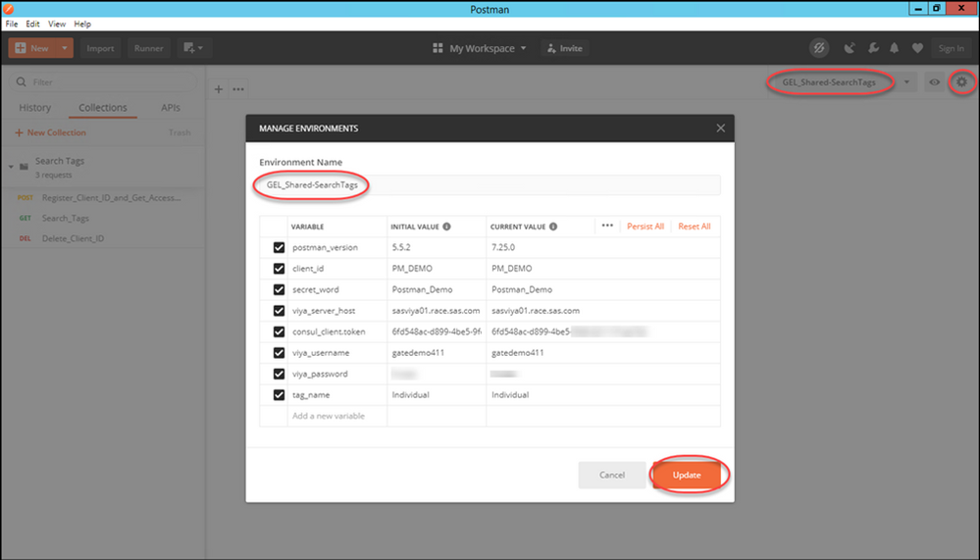Uncheck the viya_password variable checkbox
Screen dimensions: 980x560
pyautogui.click(x=279, y=374)
